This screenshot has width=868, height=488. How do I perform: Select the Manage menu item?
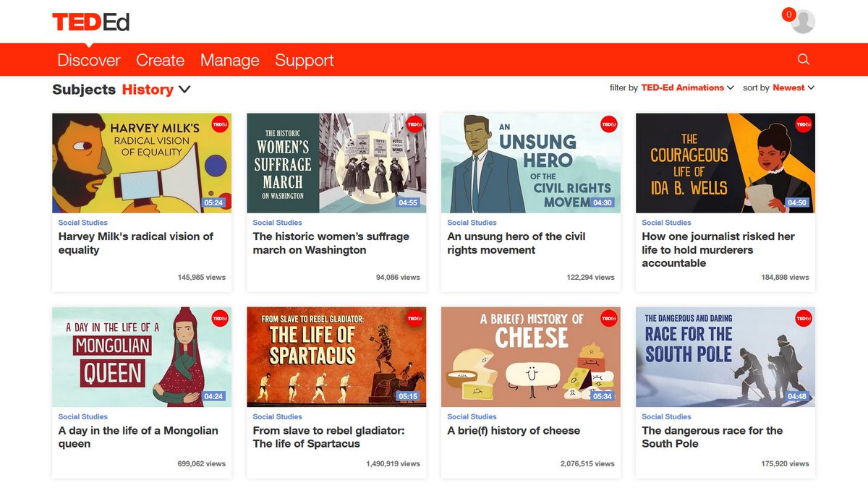pyautogui.click(x=229, y=60)
